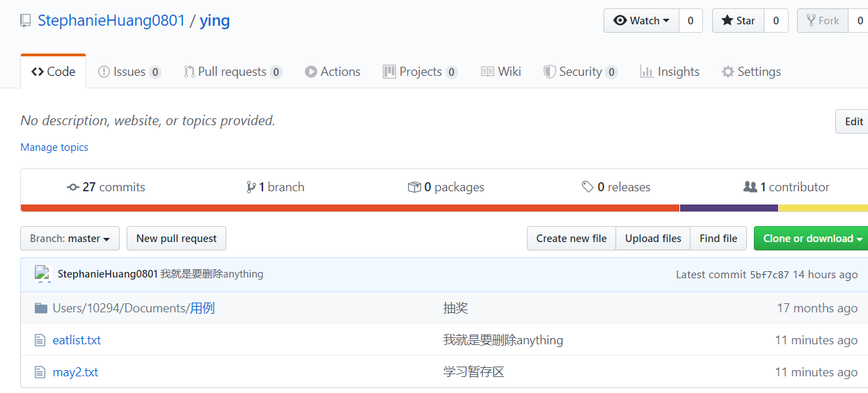Viewport: 868px width, 393px height.
Task: View the 1 branch link
Action: coord(275,187)
